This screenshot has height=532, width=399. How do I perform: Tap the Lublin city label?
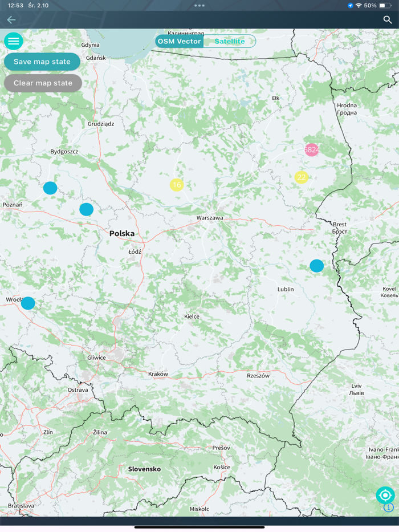pyautogui.click(x=286, y=289)
